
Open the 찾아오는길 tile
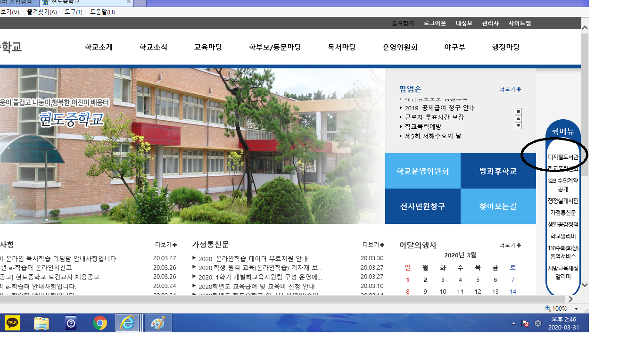498,206
